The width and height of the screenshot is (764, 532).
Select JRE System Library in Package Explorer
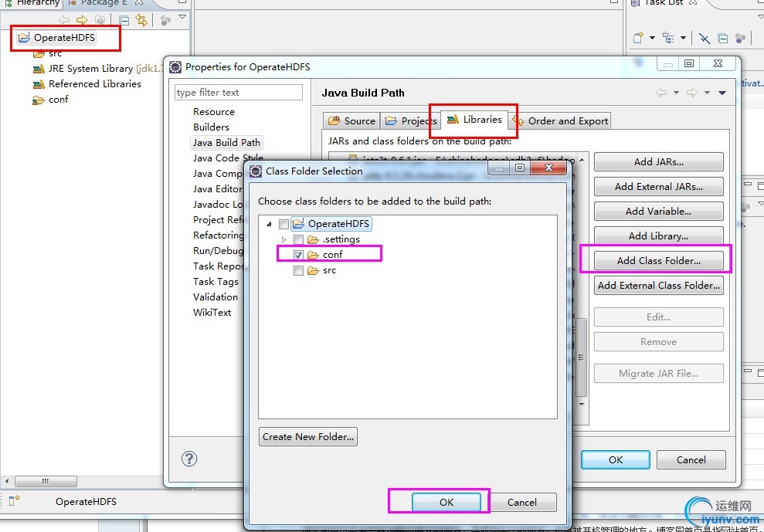[97, 69]
